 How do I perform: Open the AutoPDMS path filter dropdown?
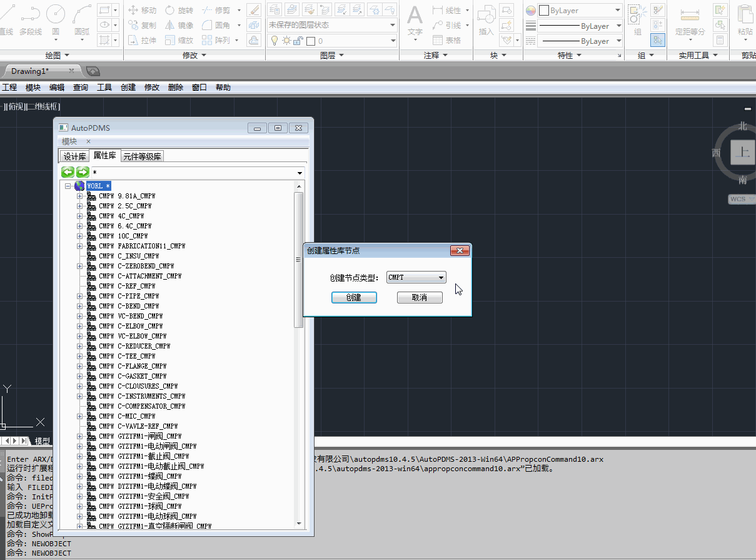click(300, 173)
